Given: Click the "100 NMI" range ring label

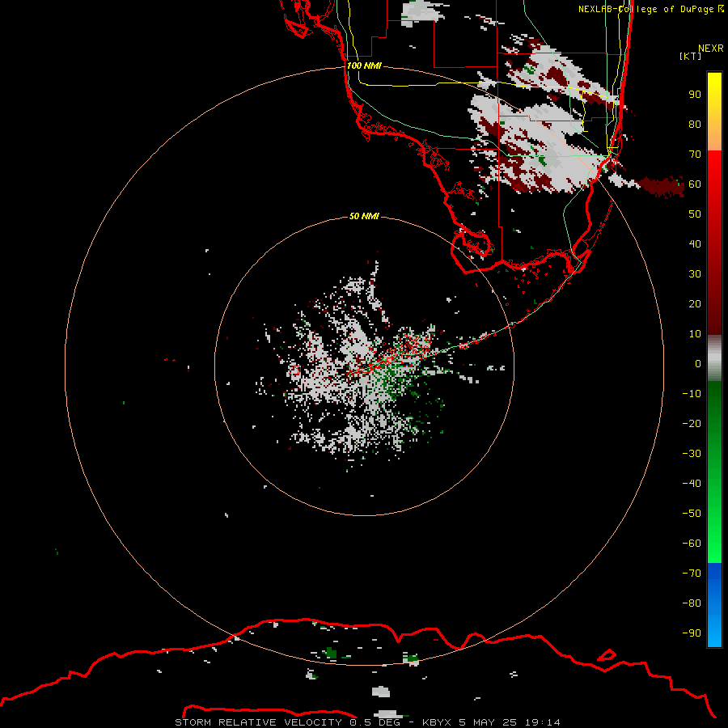Looking at the screenshot, I should pos(364,66).
